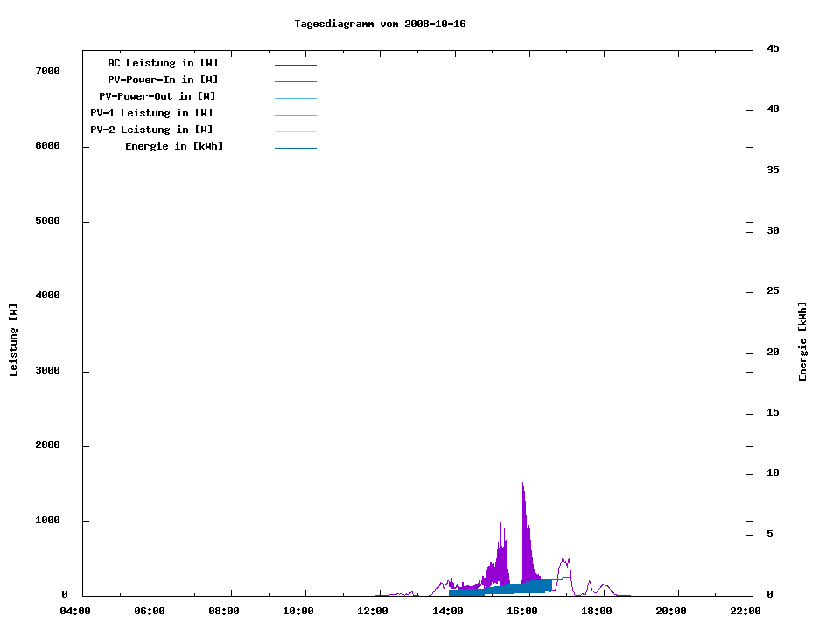
Task: Click the PV-1 Leistung in [W] legend label
Action: click(x=151, y=113)
